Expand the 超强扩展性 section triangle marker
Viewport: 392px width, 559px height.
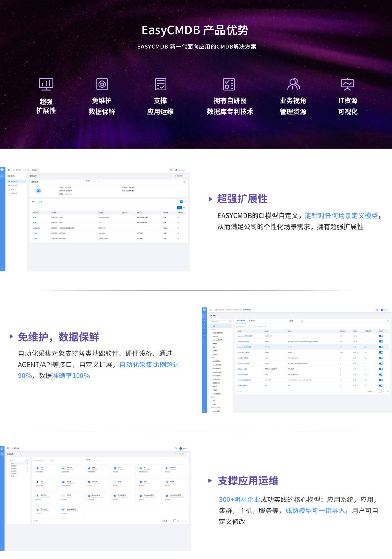click(x=210, y=199)
